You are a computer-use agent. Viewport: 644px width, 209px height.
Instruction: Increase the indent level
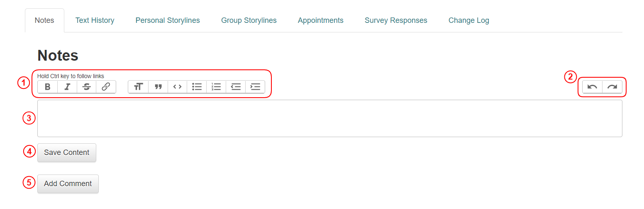255,87
